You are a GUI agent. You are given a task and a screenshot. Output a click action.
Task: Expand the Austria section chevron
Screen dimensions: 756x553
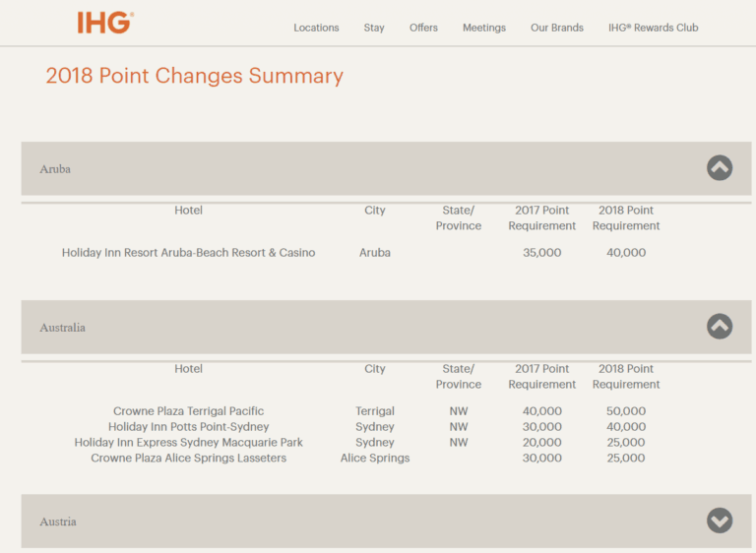[x=719, y=521]
